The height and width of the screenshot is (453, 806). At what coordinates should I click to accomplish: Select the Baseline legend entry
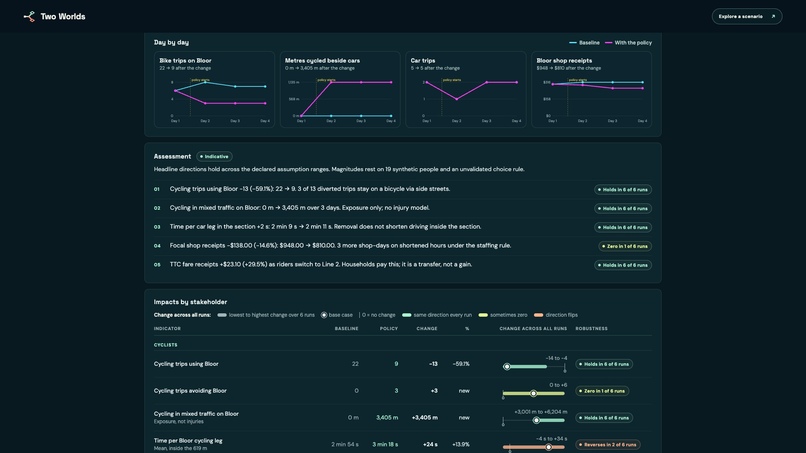[584, 43]
